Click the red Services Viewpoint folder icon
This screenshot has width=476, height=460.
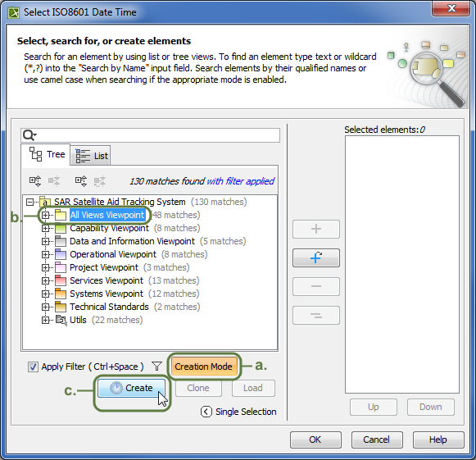(x=61, y=280)
